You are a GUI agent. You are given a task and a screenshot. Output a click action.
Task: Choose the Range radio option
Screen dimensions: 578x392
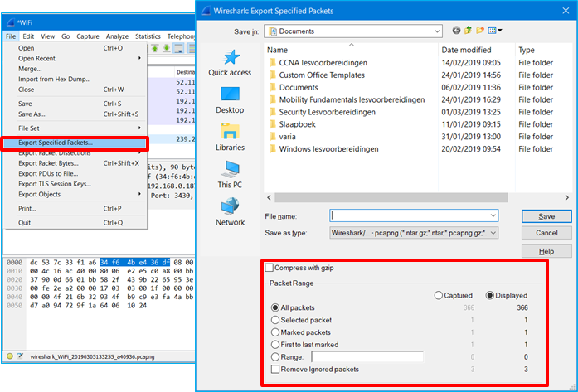coord(275,357)
